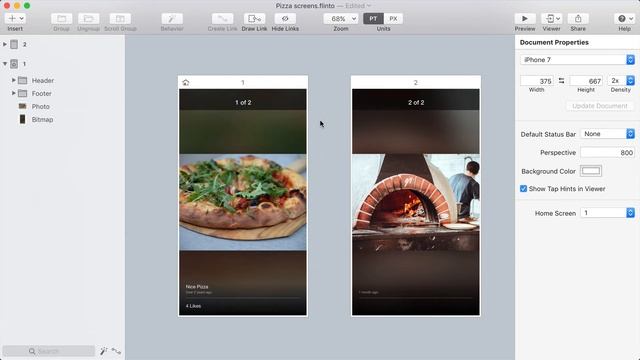Click the Scroll Group toolbar icon

(120, 18)
